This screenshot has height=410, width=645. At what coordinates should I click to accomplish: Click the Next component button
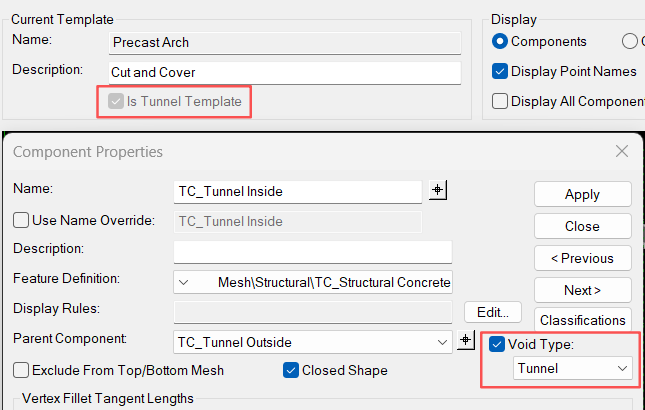pyautogui.click(x=582, y=290)
